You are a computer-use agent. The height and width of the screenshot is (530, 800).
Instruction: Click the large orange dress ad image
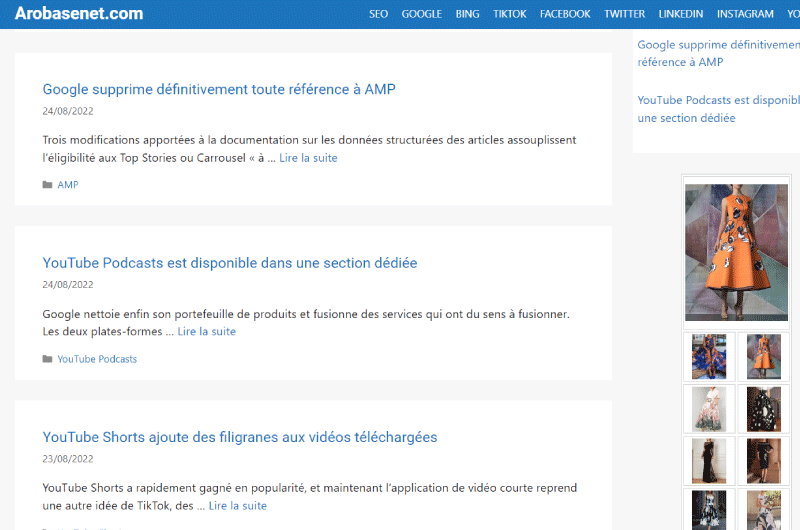click(x=736, y=252)
